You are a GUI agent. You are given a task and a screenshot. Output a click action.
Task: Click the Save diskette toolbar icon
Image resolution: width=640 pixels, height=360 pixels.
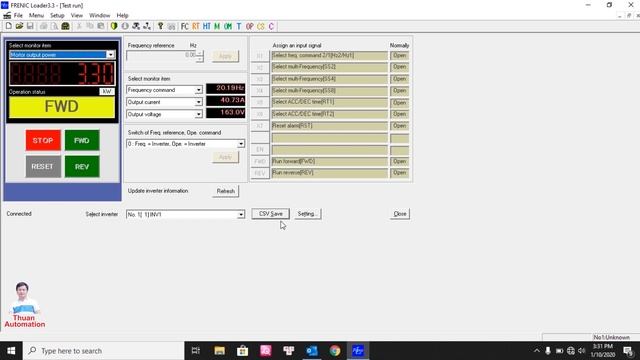[30, 26]
